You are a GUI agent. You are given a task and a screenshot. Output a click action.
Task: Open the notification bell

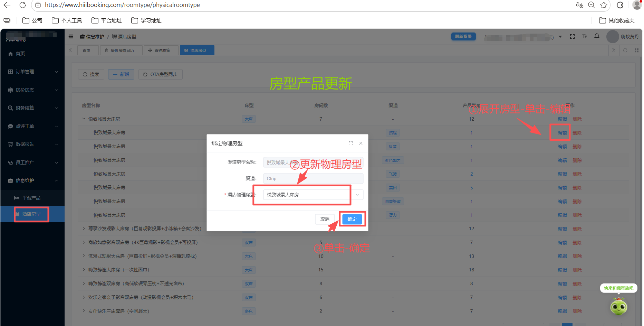pos(597,36)
